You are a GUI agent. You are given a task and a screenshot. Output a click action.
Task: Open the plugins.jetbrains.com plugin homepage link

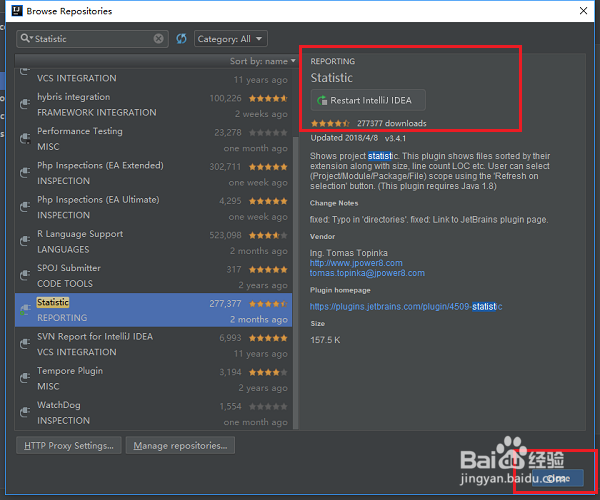click(406, 306)
